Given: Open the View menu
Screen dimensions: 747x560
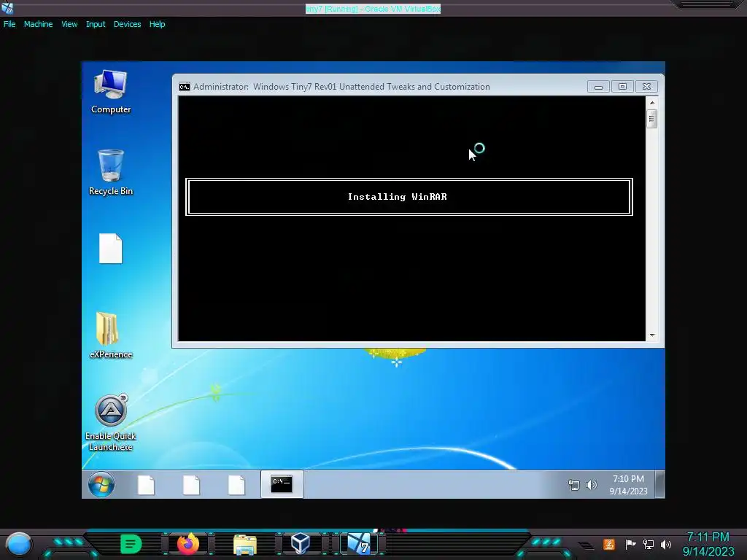Looking at the screenshot, I should (69, 24).
